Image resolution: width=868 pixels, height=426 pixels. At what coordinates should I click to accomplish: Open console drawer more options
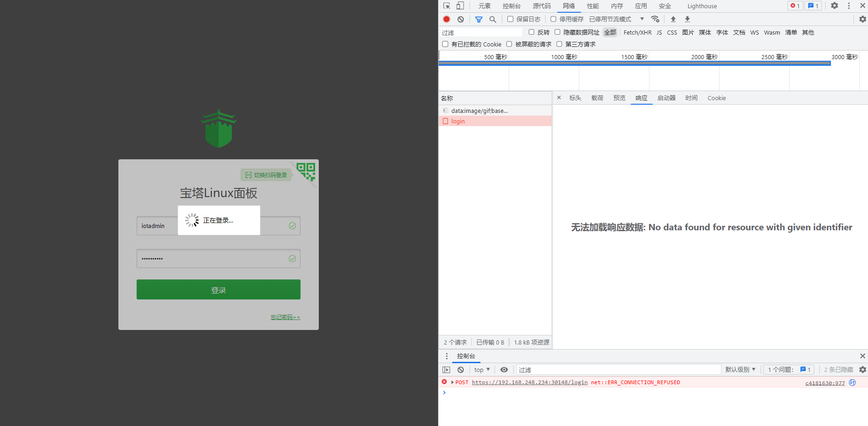[447, 356]
